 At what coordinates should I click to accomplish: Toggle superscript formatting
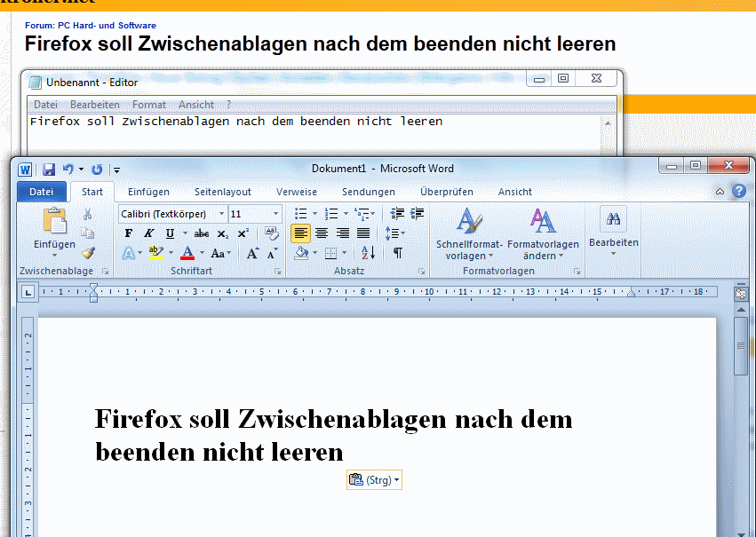click(243, 233)
